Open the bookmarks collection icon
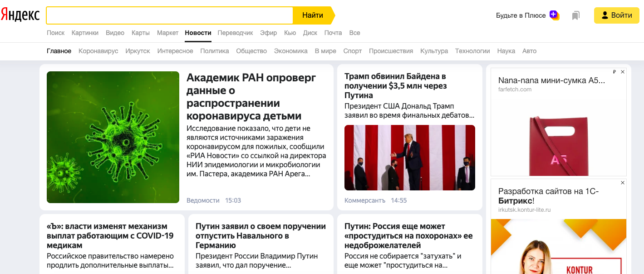The width and height of the screenshot is (644, 274). pos(575,15)
